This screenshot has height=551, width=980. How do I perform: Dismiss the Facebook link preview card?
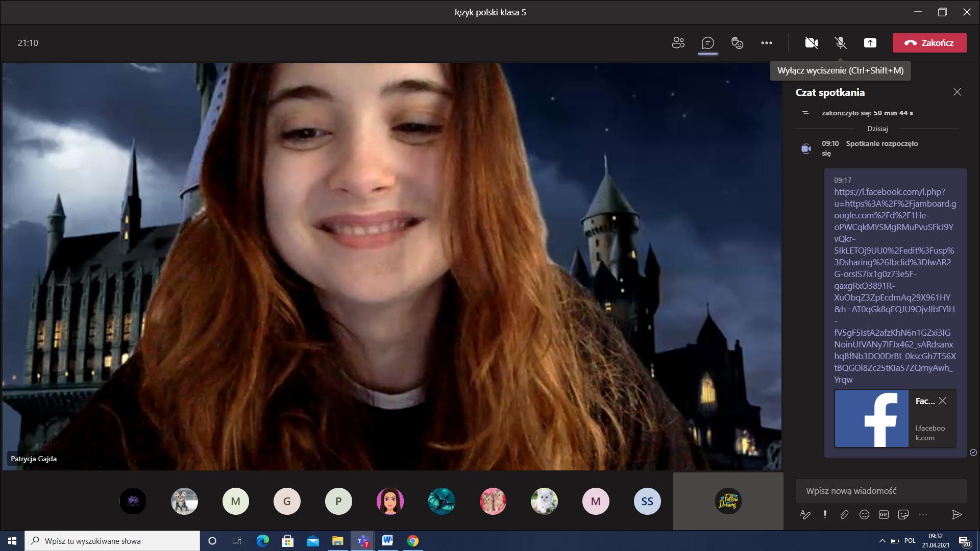(943, 401)
